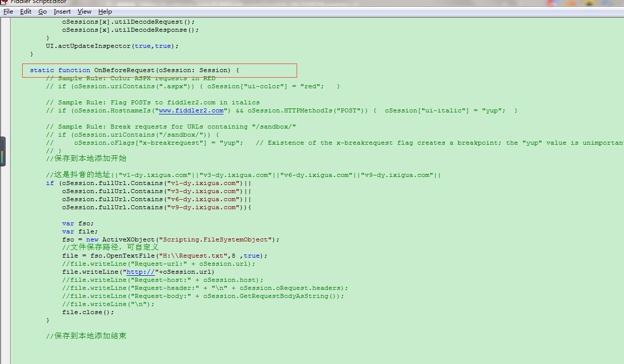The image size is (624, 364).
Task: Place cursor on the file.close() line
Action: tap(88, 312)
